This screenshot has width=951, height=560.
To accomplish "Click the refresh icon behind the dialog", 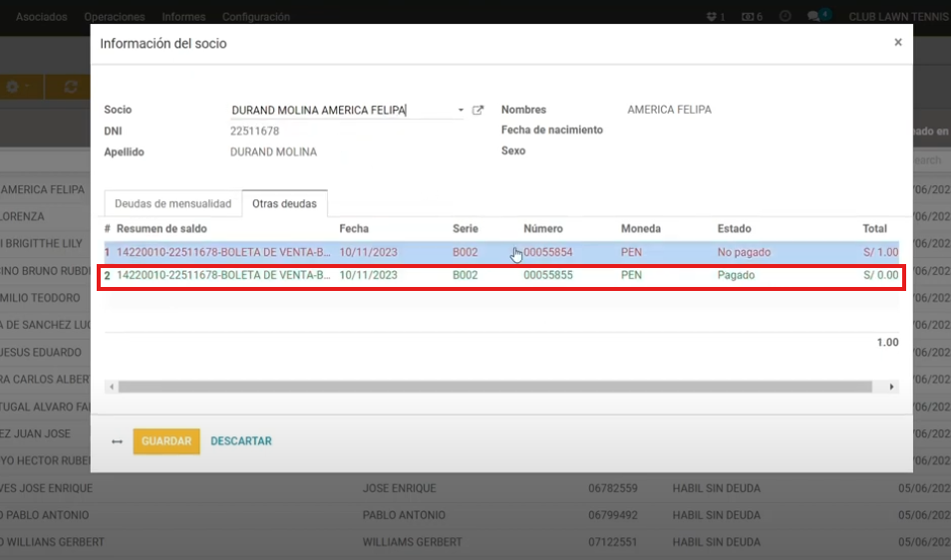I will click(x=70, y=88).
